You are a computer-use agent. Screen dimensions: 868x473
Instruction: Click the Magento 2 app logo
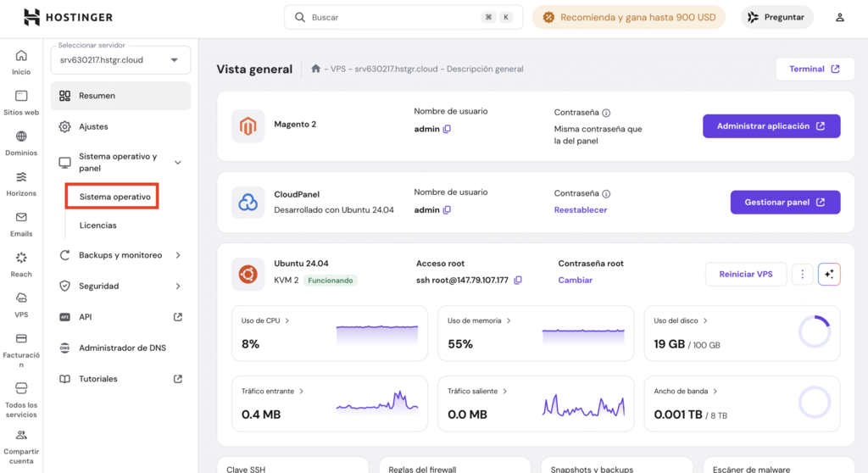pos(248,126)
